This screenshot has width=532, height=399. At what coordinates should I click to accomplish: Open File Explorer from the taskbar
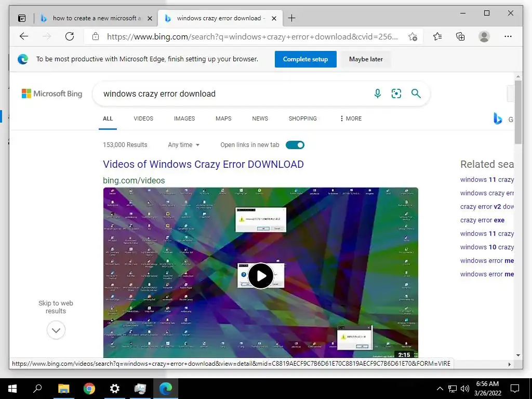click(63, 389)
